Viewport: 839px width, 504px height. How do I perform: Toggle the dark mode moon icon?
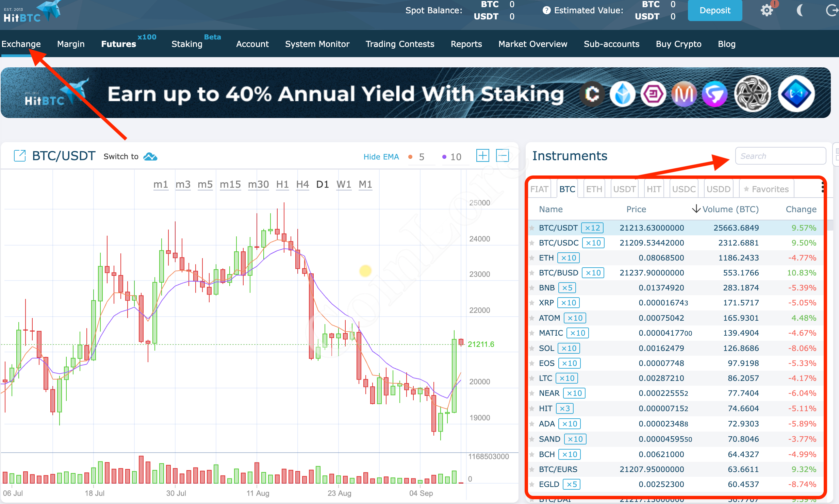click(800, 10)
